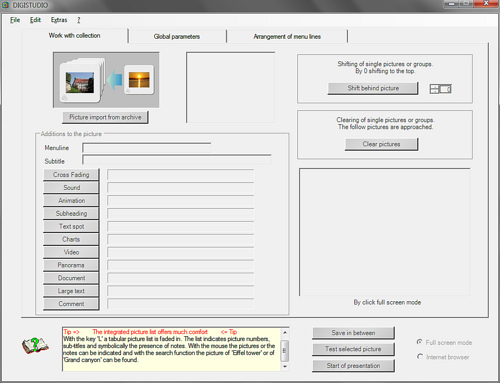Click the Video value field
The width and height of the screenshot is (500, 383).
(x=180, y=252)
